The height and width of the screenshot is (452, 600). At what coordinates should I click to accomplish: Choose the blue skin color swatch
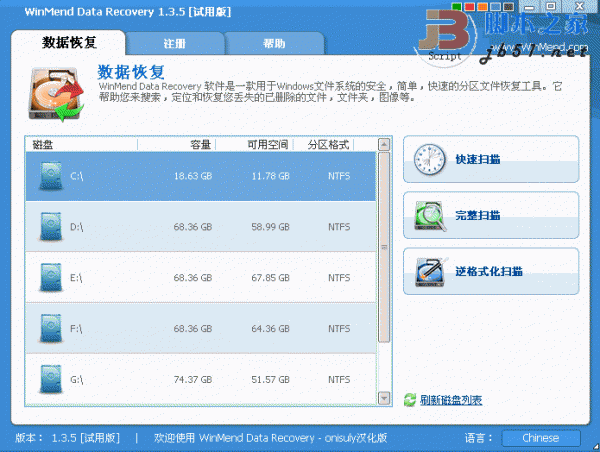[x=496, y=7]
